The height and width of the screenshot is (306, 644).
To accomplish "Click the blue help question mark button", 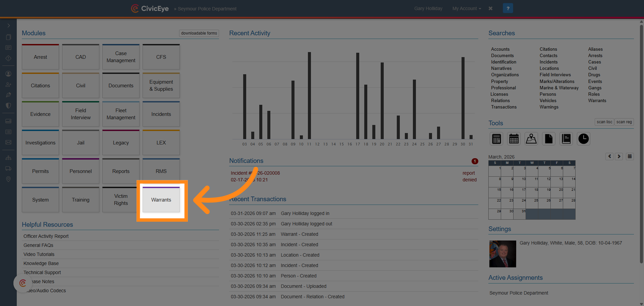I will pos(508,8).
